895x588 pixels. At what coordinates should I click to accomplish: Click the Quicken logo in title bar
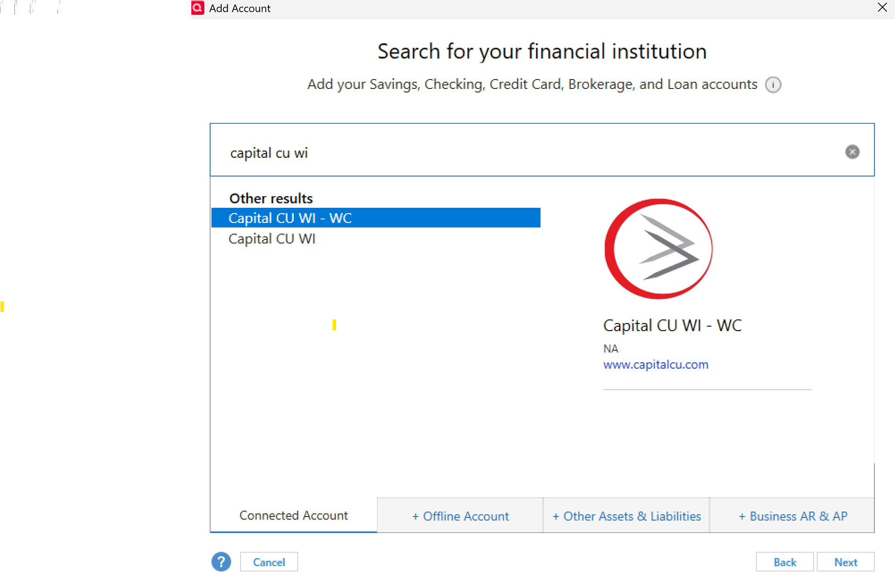(198, 8)
